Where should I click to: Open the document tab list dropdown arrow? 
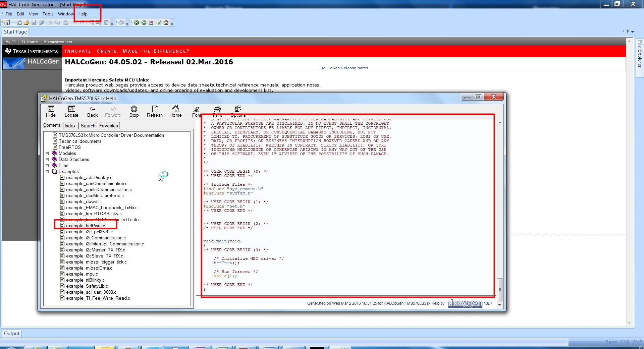pos(633,32)
